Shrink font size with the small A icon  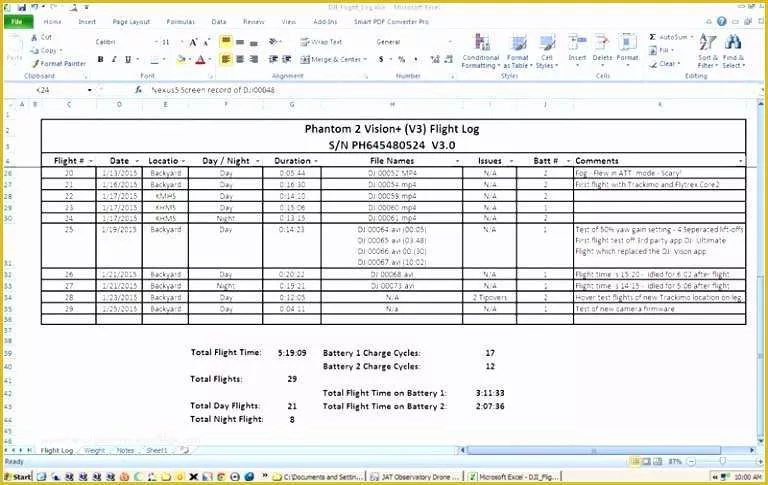coord(207,42)
